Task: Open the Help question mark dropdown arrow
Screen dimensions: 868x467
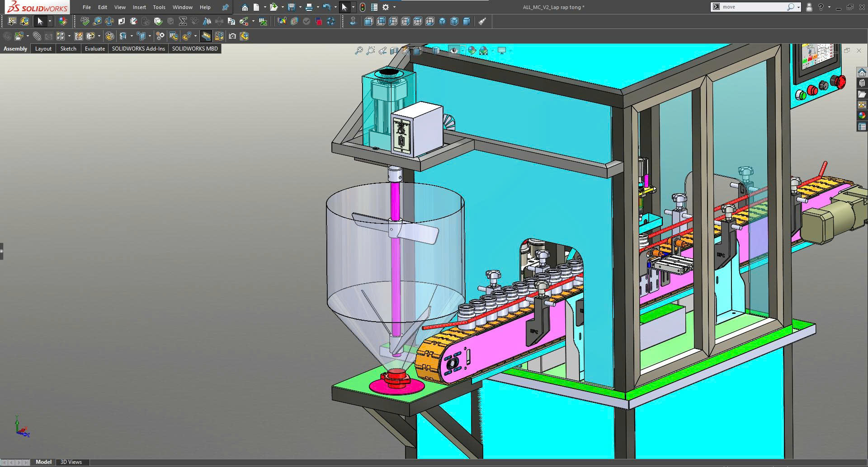Action: point(829,7)
